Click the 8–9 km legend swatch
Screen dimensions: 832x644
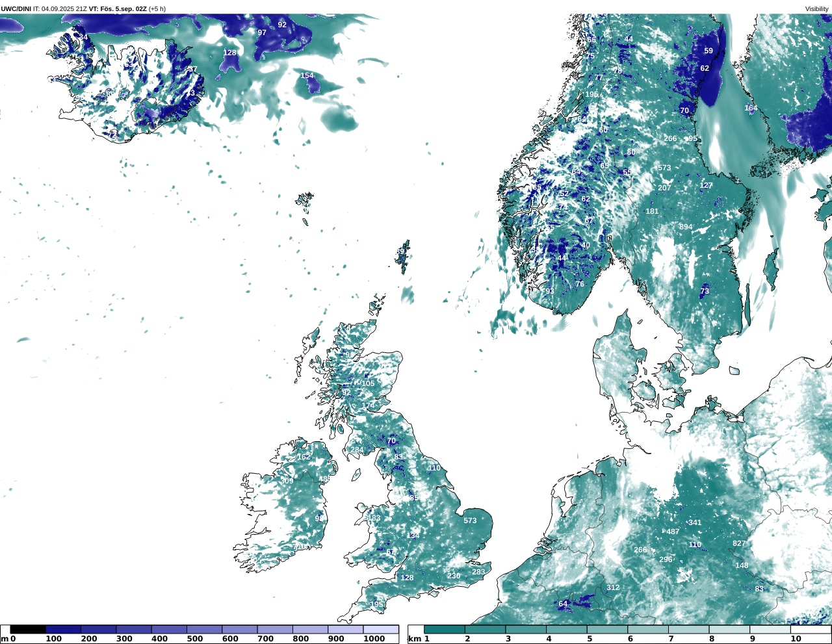[x=729, y=629]
